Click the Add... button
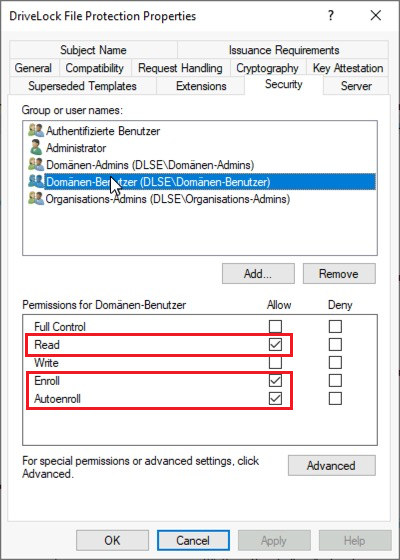The image size is (400, 560). (x=258, y=274)
